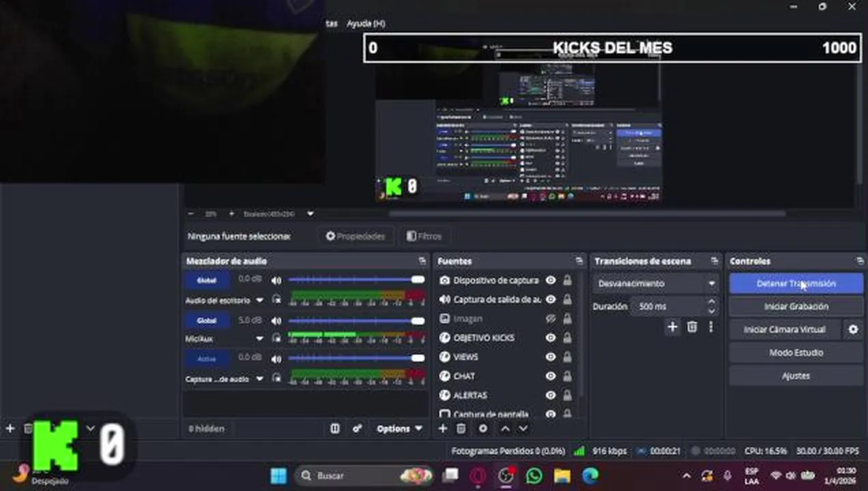Click Detener Transmisión button
The image size is (868, 491).
(796, 284)
